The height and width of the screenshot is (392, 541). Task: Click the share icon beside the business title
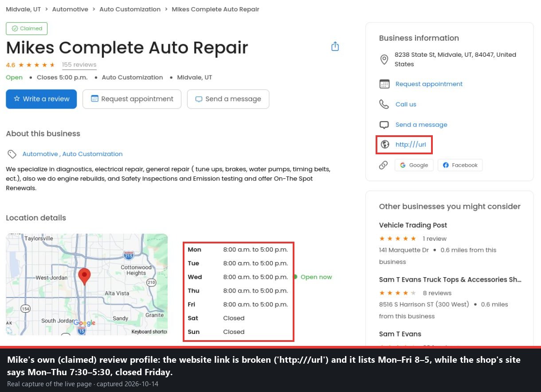tap(335, 47)
